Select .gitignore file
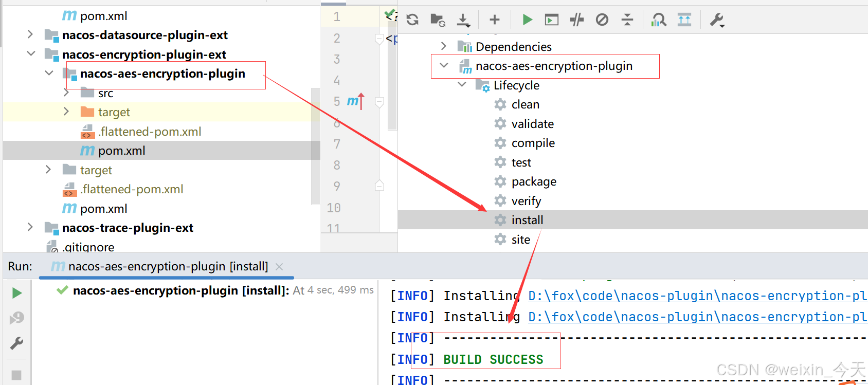The width and height of the screenshot is (868, 385). pos(88,247)
